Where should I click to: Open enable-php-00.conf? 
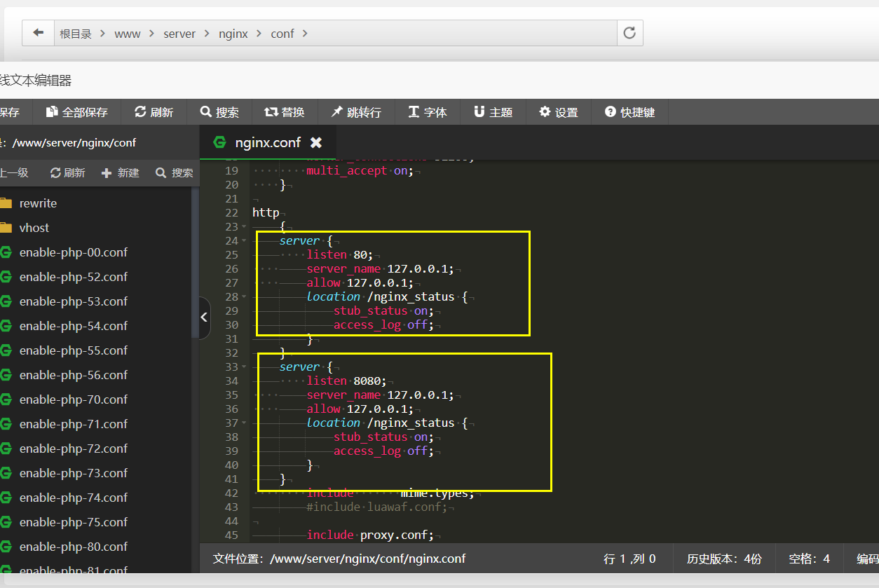click(x=74, y=252)
